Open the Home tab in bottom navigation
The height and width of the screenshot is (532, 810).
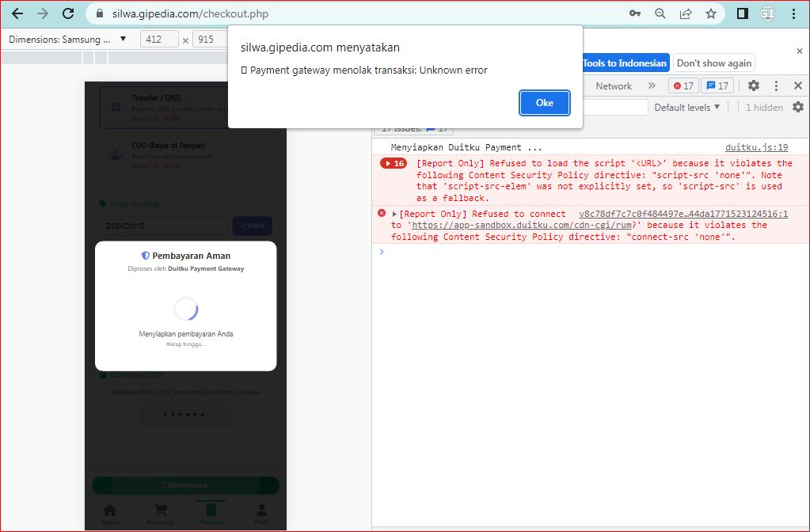[x=109, y=514]
